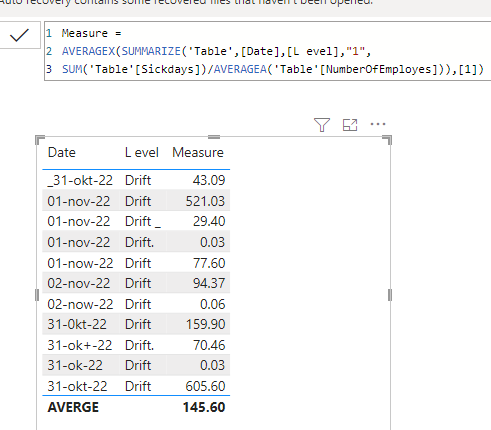491x430 pixels.
Task: Select the 01-now-22 date cell
Action: coord(80,263)
